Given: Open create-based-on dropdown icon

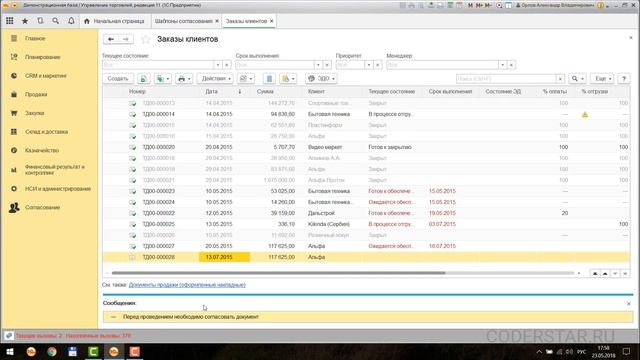Looking at the screenshot, I should tap(163, 78).
